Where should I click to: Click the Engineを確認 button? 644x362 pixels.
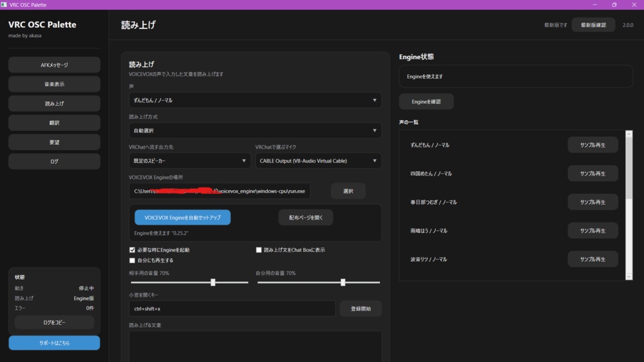click(x=426, y=101)
